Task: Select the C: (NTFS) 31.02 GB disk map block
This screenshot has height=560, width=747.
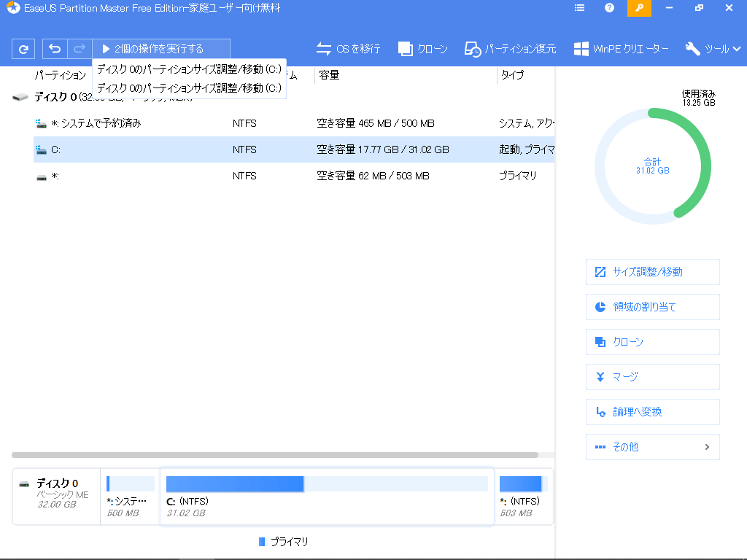Action: (327, 497)
